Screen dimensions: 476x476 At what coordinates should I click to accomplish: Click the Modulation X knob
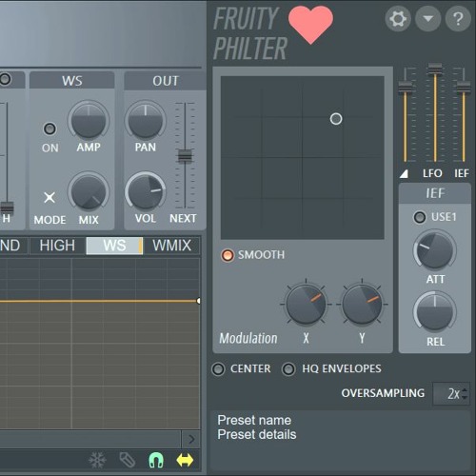306,304
